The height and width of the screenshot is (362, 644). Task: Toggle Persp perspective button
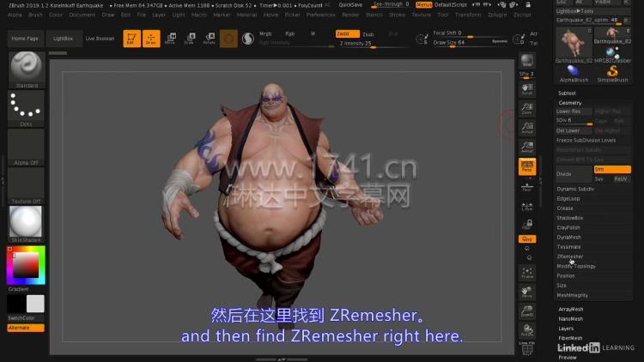click(527, 166)
